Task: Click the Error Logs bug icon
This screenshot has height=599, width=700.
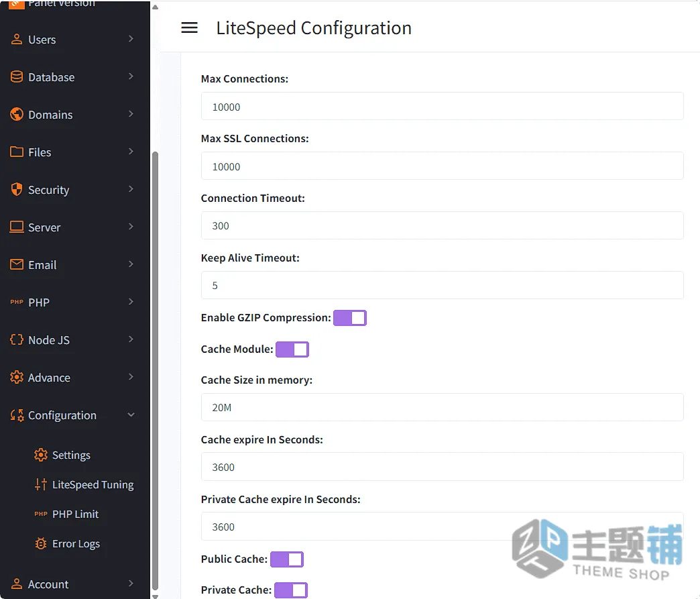Action: click(41, 543)
